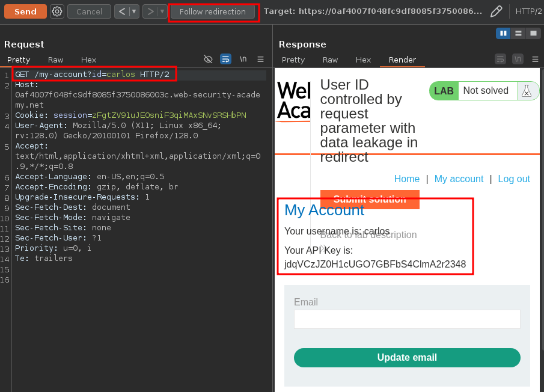Click the Email input field
The height and width of the screenshot is (392, 544).
[407, 319]
